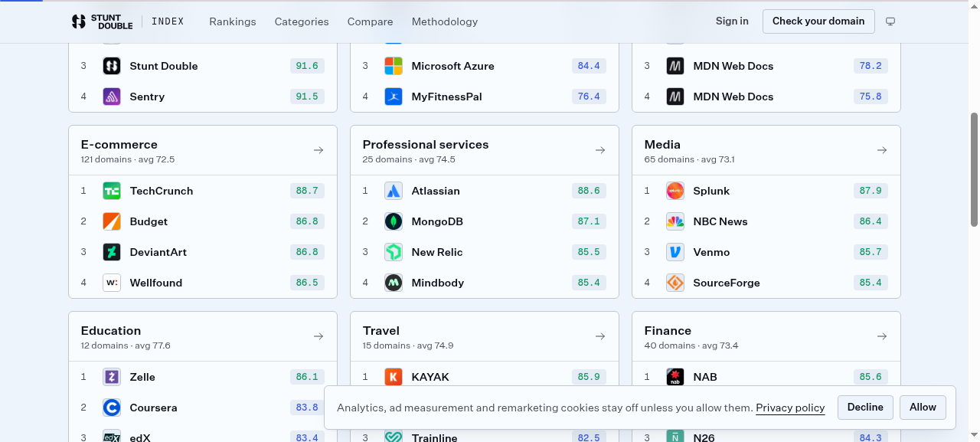Click the NAB logo icon
The image size is (980, 442).
click(675, 377)
